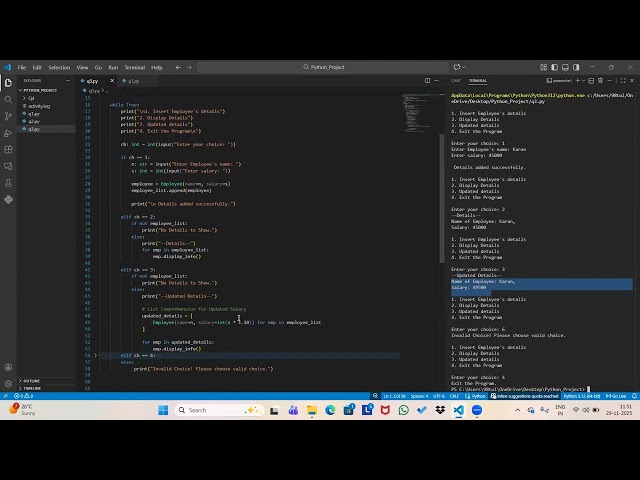Open the Go menu
The height and width of the screenshot is (480, 640).
click(x=98, y=67)
